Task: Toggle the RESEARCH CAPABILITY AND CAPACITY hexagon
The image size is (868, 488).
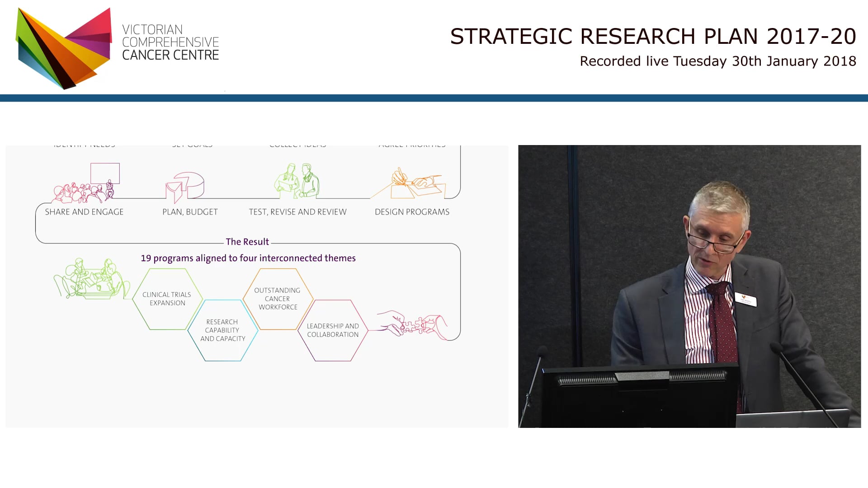Action: pos(222,330)
